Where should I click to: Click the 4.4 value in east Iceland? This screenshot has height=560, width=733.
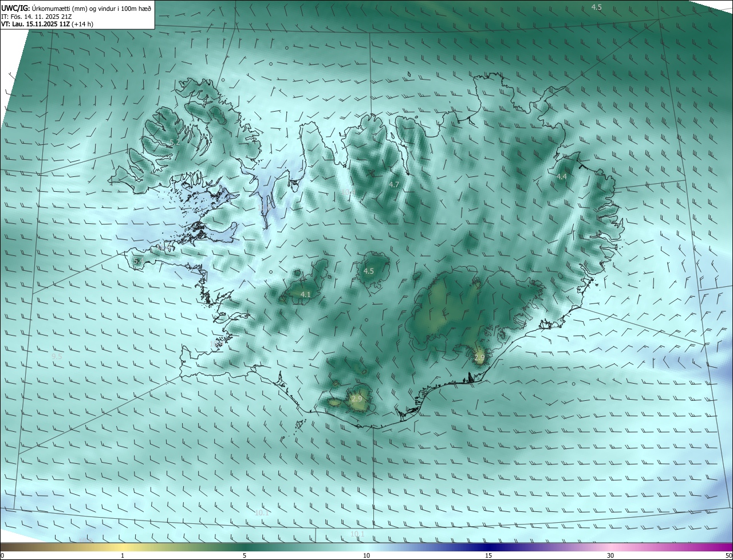click(561, 176)
